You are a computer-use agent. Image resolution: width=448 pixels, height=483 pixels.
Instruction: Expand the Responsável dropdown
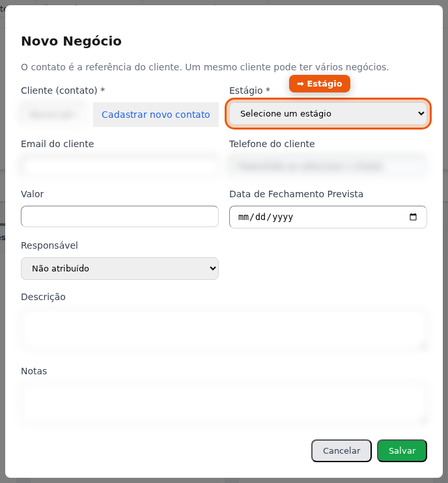pos(120,269)
